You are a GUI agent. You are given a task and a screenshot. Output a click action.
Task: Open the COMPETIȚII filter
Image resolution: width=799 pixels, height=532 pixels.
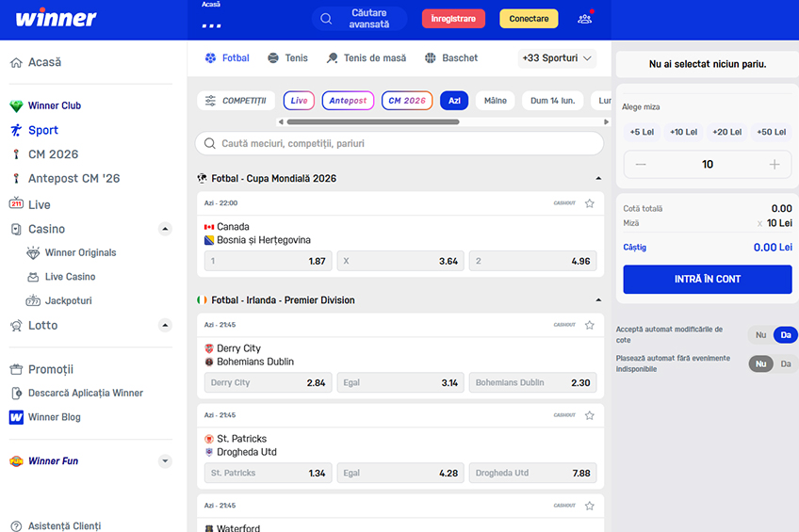(236, 101)
